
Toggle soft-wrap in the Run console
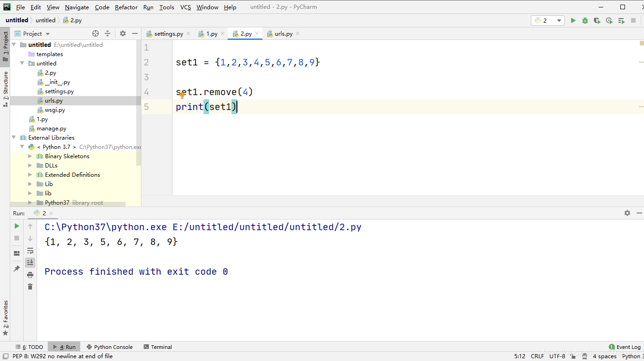(x=30, y=251)
